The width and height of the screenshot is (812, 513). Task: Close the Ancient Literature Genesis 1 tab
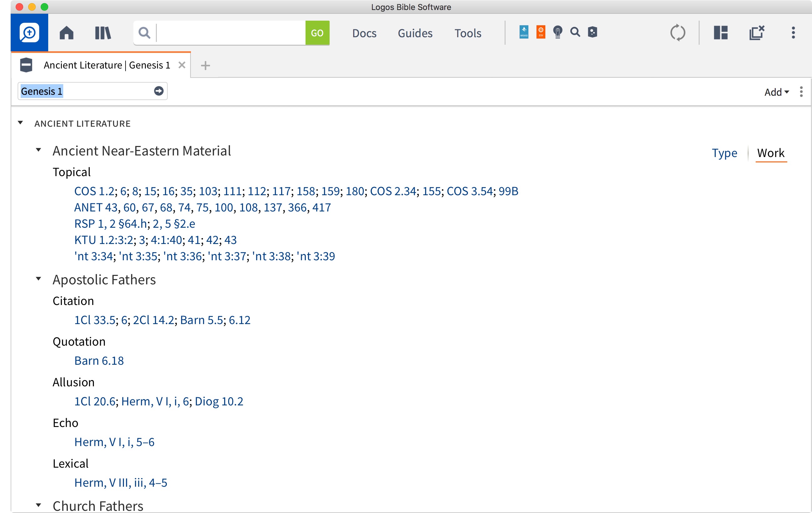pos(182,65)
